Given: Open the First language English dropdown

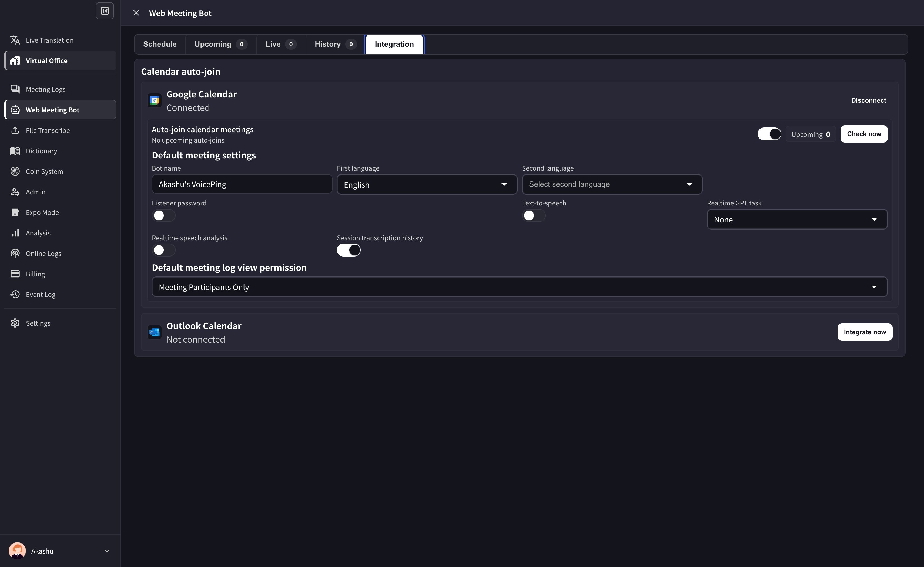Looking at the screenshot, I should tap(427, 184).
